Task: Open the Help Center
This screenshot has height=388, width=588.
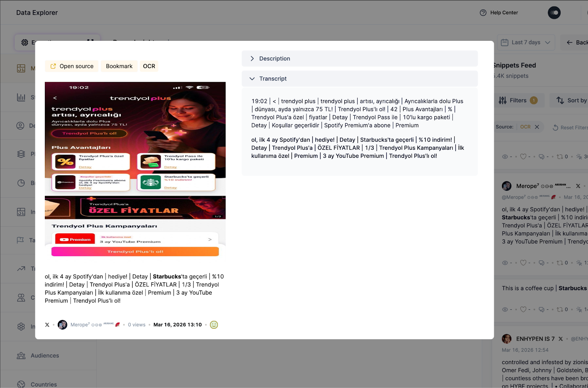Action: point(499,13)
